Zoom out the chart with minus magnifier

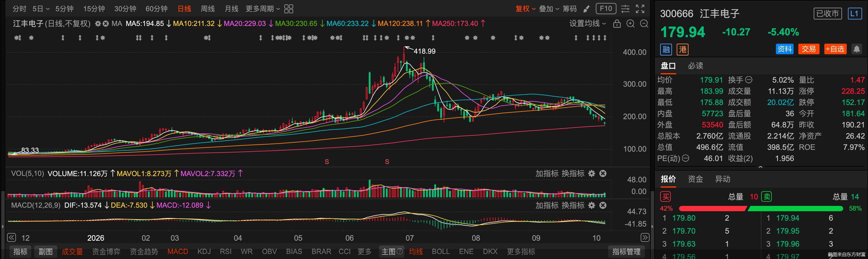point(644,24)
